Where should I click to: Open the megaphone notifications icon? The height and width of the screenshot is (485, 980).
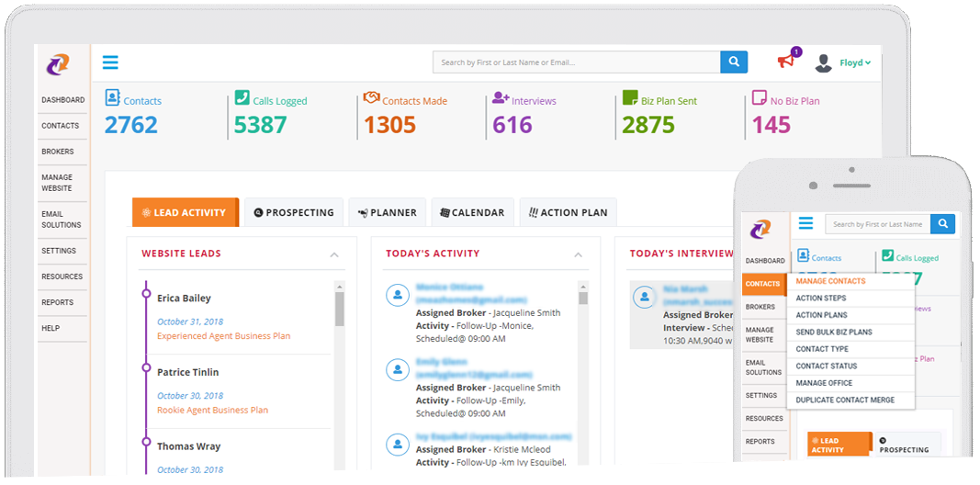tap(785, 62)
